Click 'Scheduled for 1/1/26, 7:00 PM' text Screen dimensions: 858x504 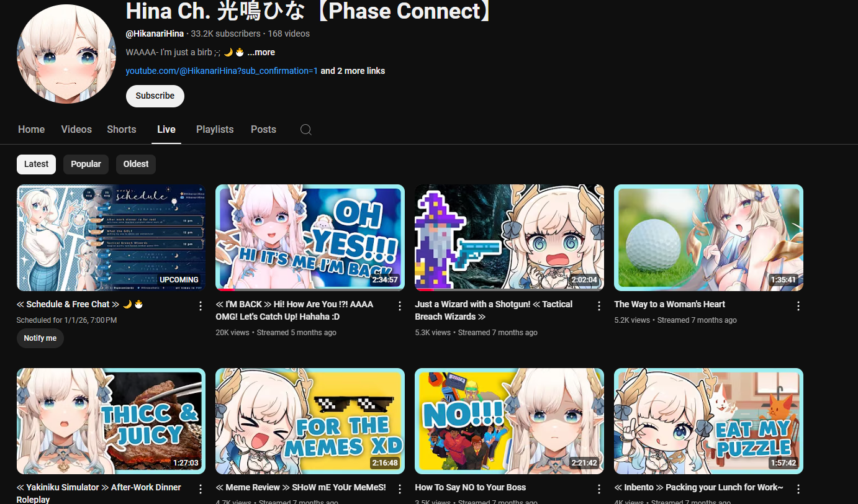pos(66,320)
